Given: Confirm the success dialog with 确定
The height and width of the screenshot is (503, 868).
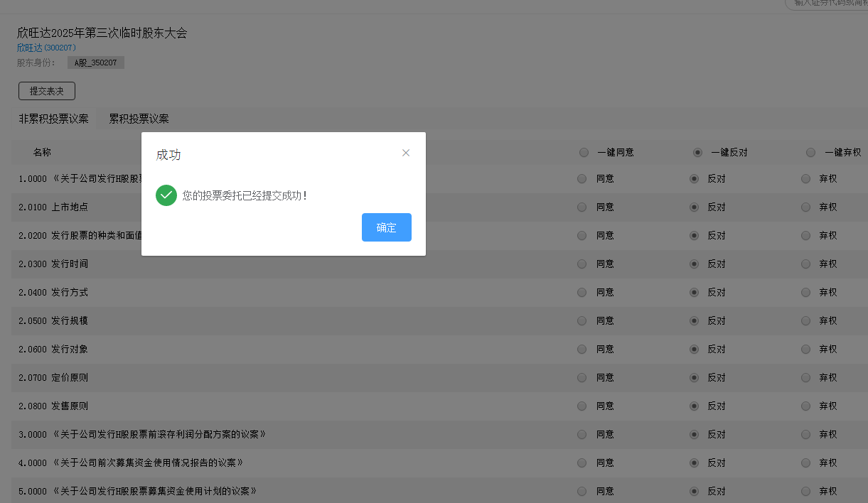Looking at the screenshot, I should pos(386,227).
